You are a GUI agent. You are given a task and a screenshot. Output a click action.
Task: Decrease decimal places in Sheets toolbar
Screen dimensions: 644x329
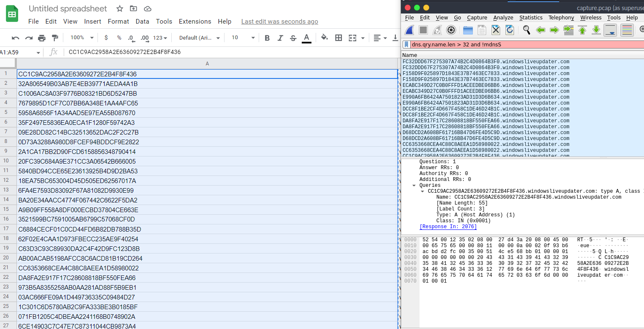[132, 38]
